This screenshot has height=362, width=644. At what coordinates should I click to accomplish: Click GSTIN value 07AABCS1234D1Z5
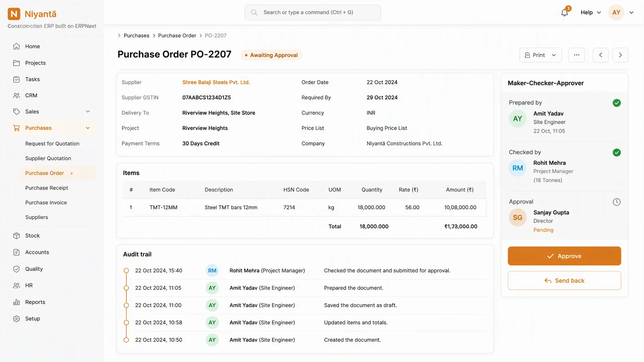pos(206,97)
